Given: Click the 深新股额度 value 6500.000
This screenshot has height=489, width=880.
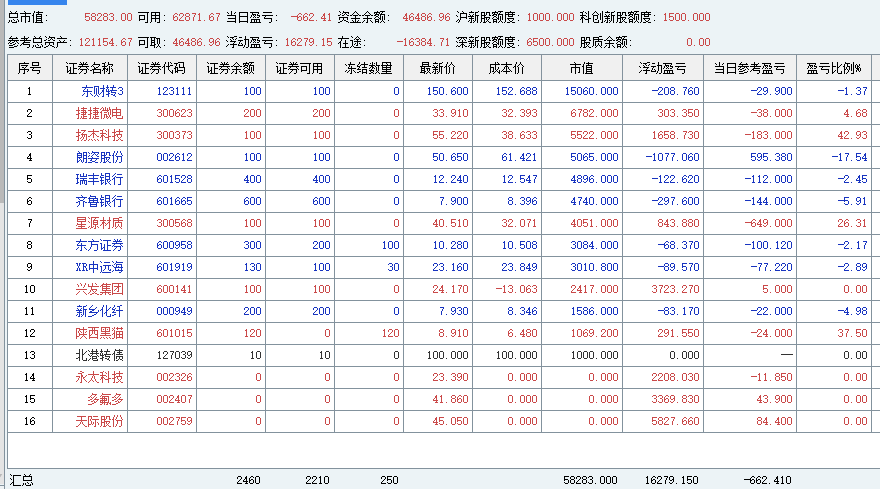Looking at the screenshot, I should [550, 42].
